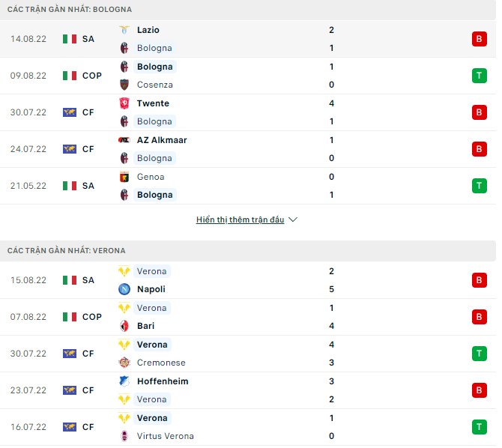Click the Italy flag SA league on 14.08.22

[78, 39]
